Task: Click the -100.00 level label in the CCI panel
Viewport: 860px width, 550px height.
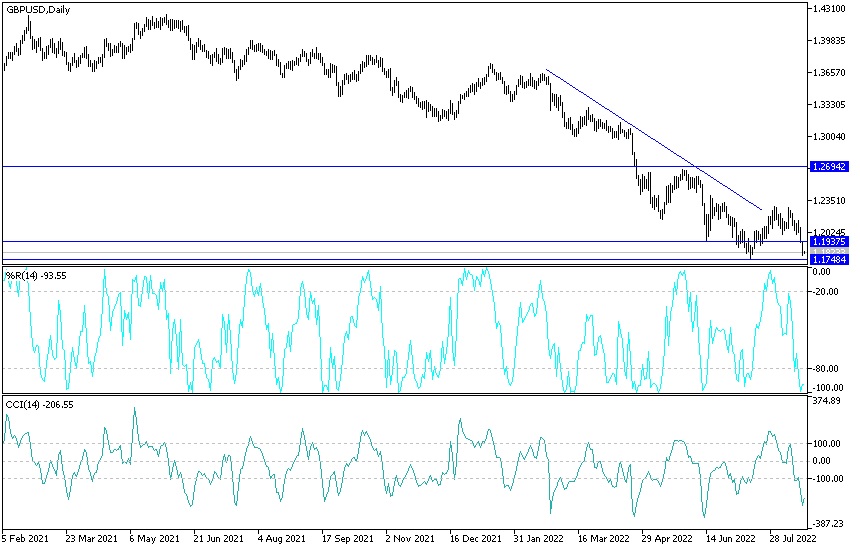Action: tap(828, 479)
